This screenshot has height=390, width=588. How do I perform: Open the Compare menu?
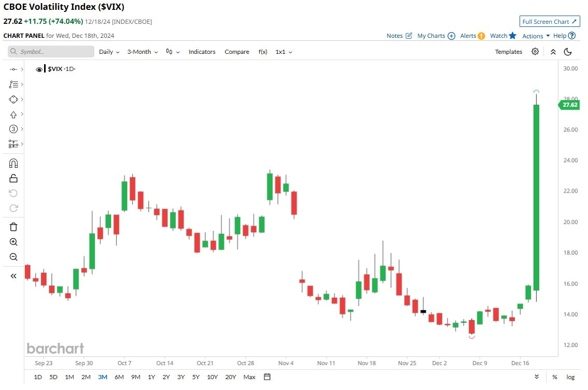[x=236, y=52]
